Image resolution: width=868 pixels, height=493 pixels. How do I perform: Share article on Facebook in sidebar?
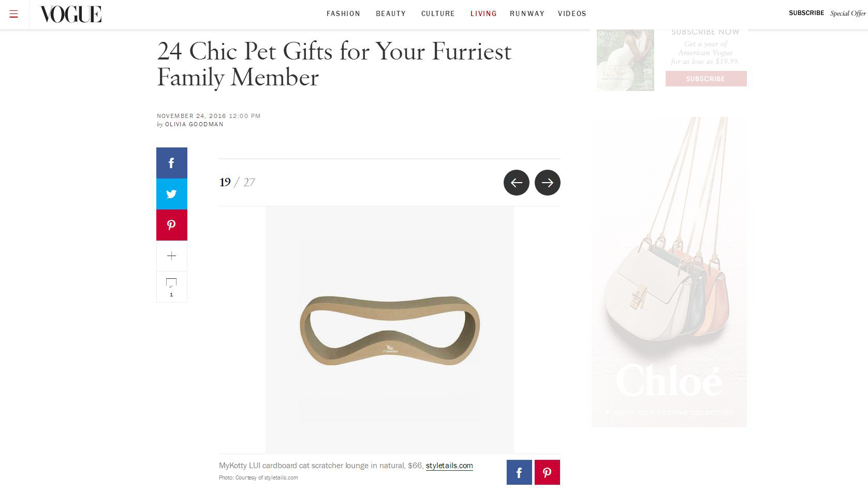point(172,163)
